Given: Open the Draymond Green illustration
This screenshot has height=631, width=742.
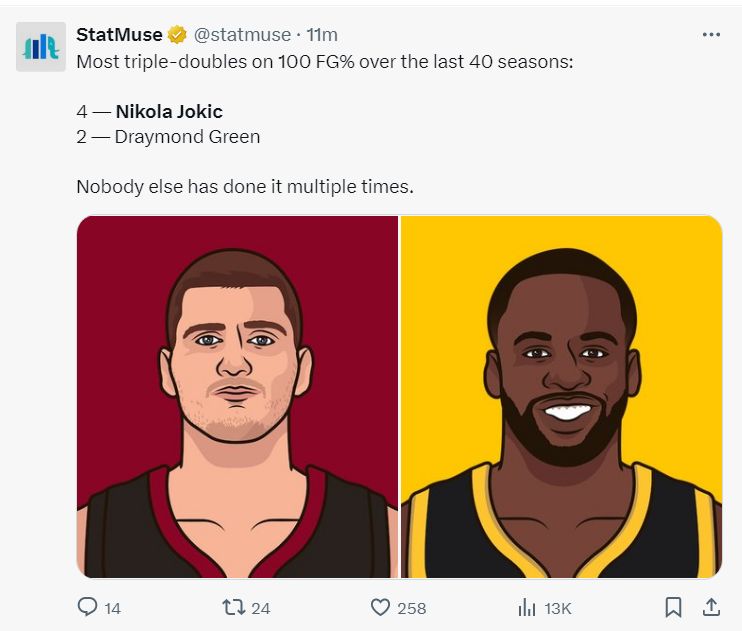Looking at the screenshot, I should pos(561,397).
